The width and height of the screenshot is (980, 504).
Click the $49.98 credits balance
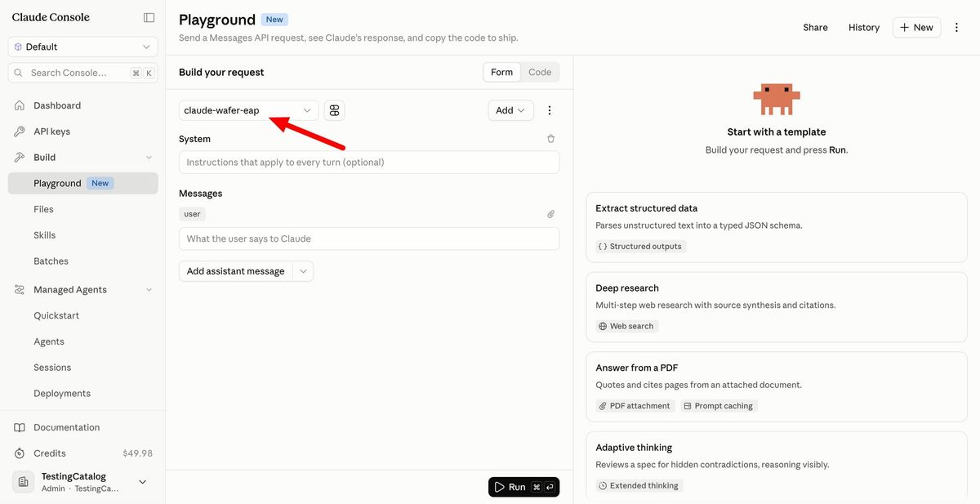(137, 453)
